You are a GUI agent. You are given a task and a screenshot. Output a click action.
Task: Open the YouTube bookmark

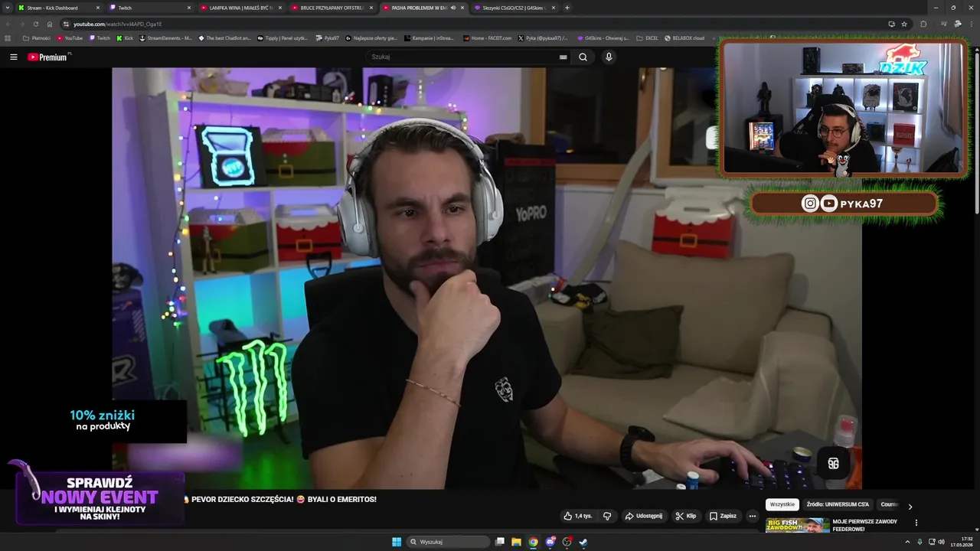pyautogui.click(x=70, y=37)
